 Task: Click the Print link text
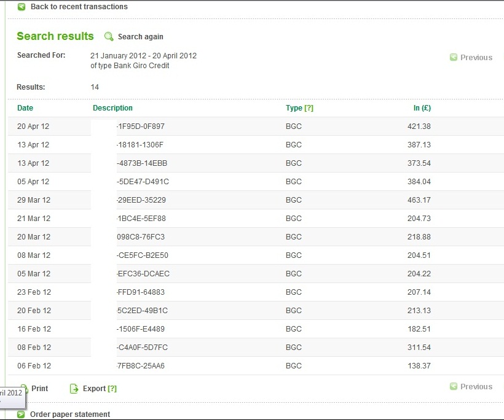[x=39, y=389]
